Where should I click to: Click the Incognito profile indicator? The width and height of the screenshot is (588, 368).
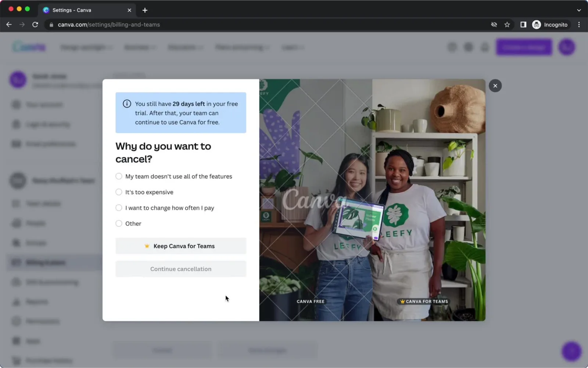point(550,25)
